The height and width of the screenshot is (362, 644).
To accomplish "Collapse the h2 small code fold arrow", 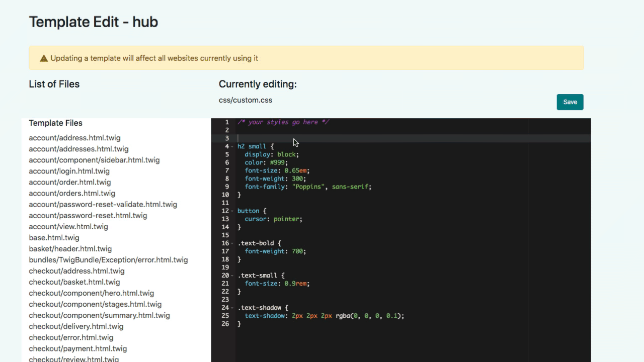I will tap(232, 146).
